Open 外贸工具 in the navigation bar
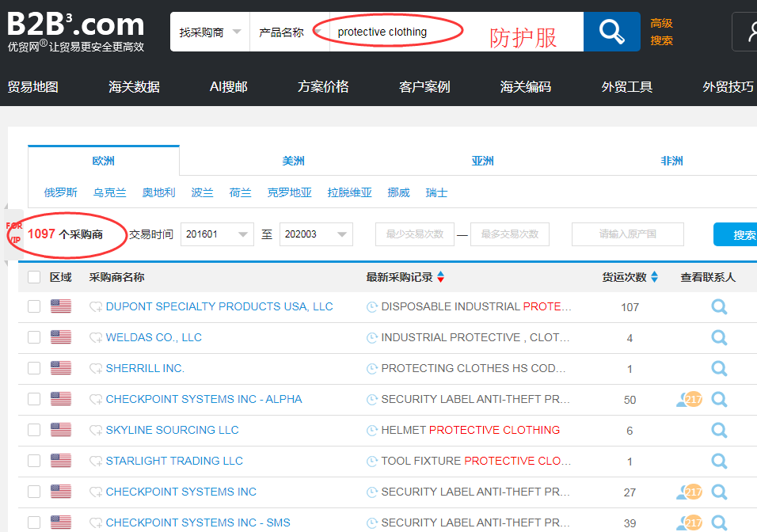The height and width of the screenshot is (532, 757). tap(626, 87)
